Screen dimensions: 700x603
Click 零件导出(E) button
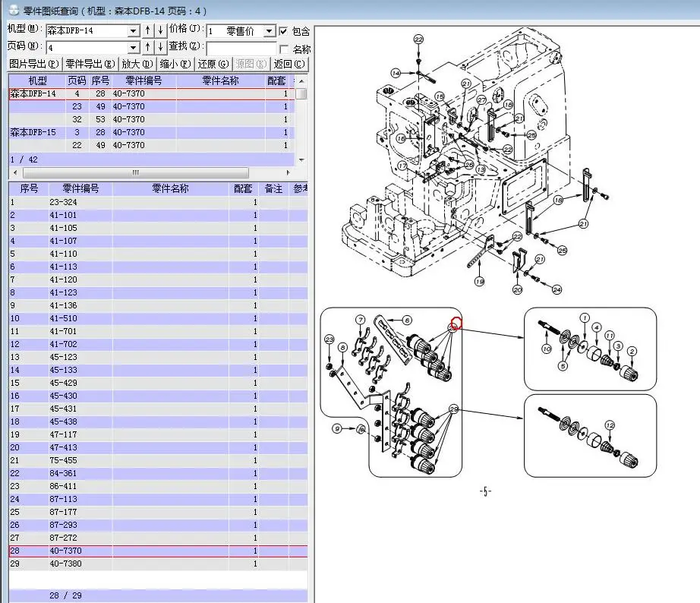[90, 64]
